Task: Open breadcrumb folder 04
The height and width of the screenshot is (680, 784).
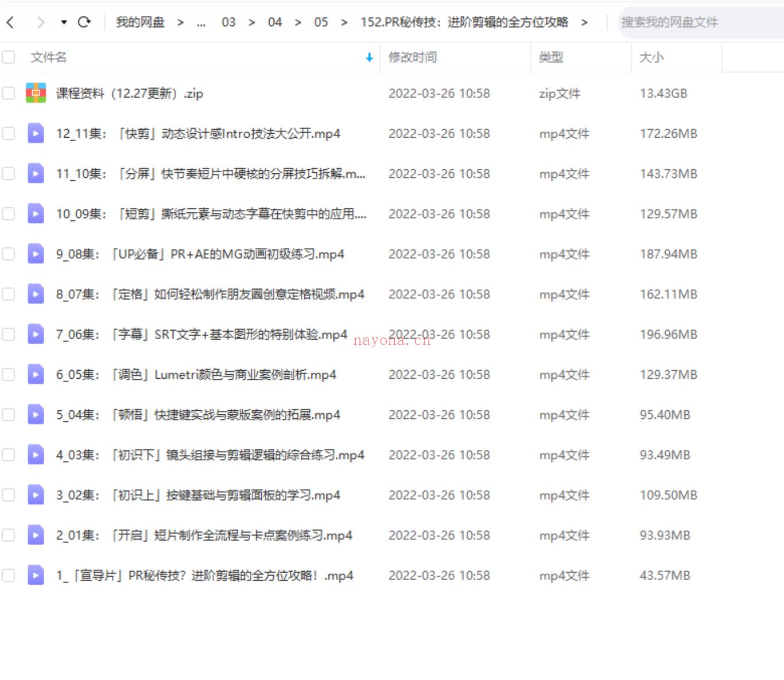Action: click(275, 22)
